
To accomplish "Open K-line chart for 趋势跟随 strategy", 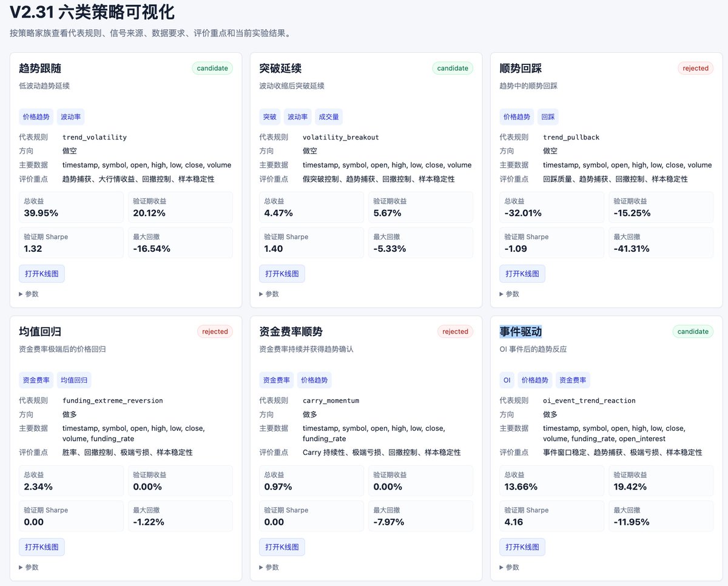I will tap(42, 274).
